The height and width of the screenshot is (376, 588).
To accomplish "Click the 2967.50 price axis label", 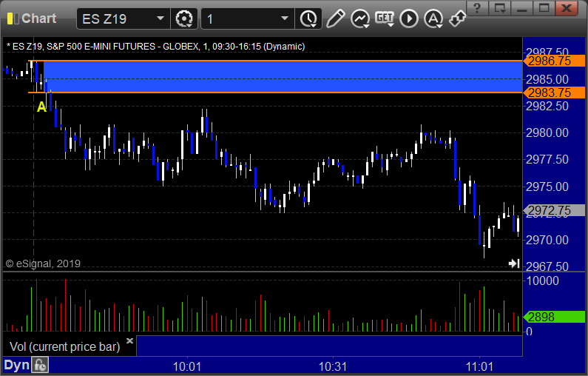I will tap(547, 266).
